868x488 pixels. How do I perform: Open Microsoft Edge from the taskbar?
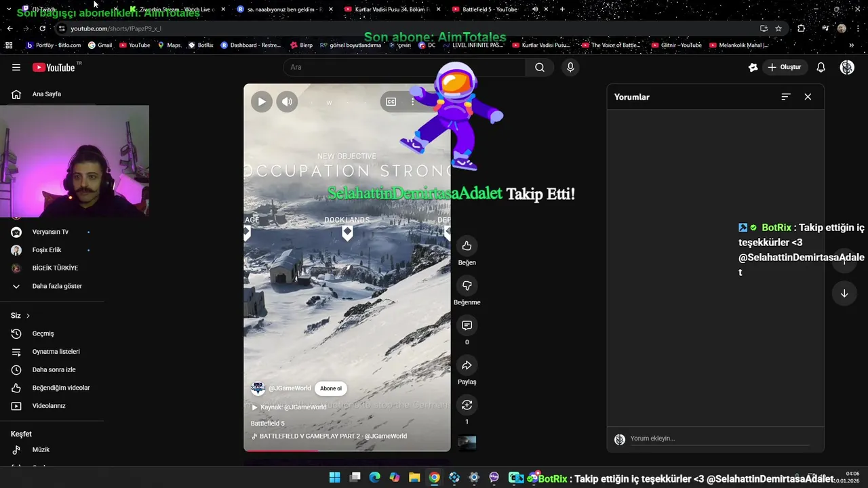pyautogui.click(x=374, y=478)
